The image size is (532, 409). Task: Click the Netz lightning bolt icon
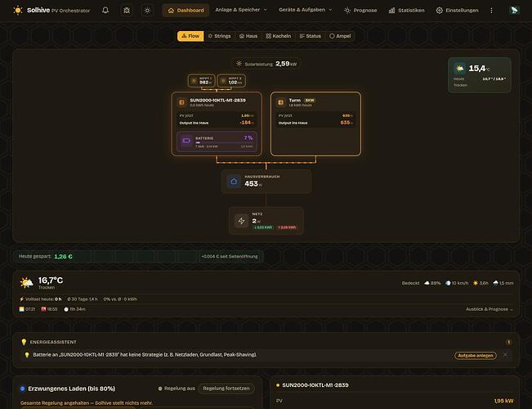click(x=241, y=221)
